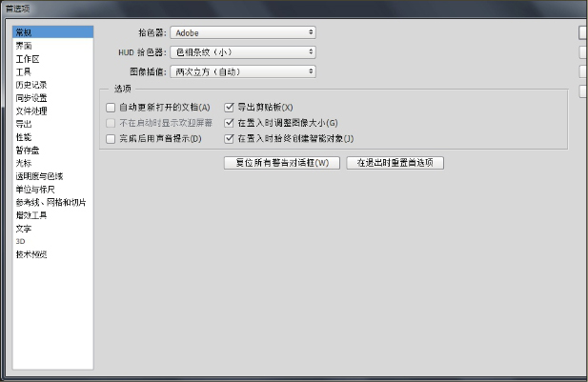Click 复位所有警告对话框 button
The height and width of the screenshot is (382, 588).
tap(281, 163)
